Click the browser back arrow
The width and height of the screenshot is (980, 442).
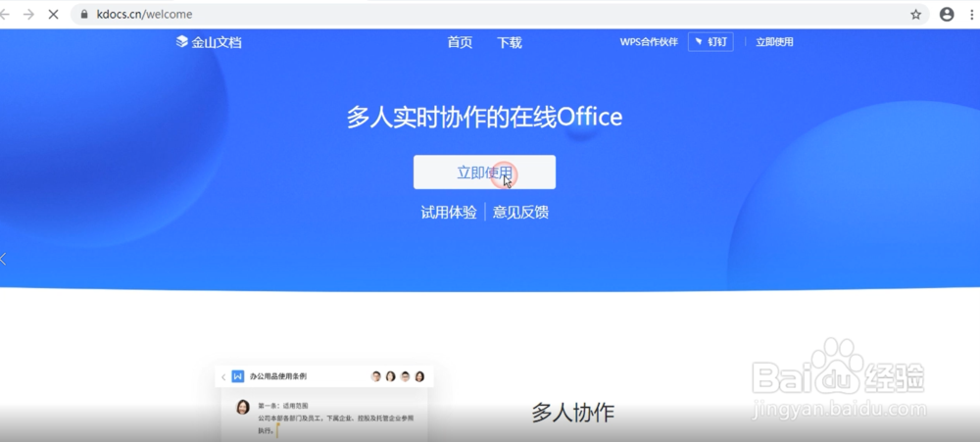tap(4, 14)
